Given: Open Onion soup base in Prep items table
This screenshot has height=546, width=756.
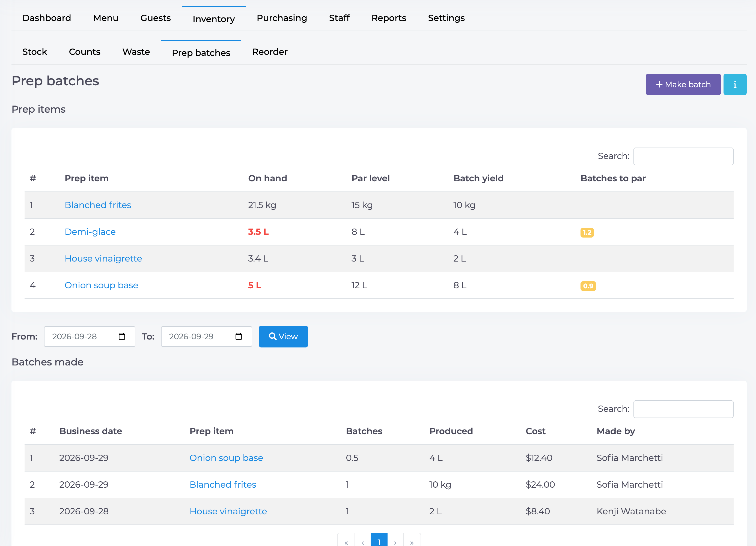Looking at the screenshot, I should click(x=101, y=285).
